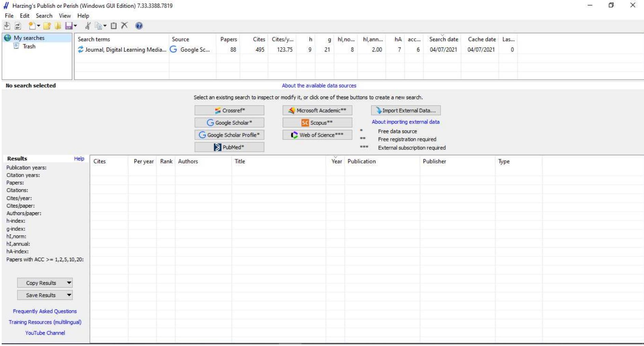Click the globe icon beside My searches
644x346 pixels.
coord(8,38)
